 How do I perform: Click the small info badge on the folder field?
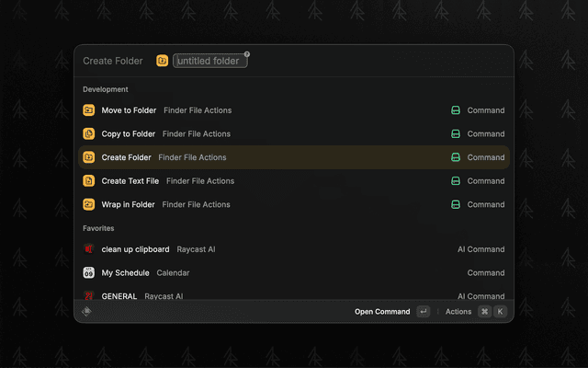(x=247, y=54)
